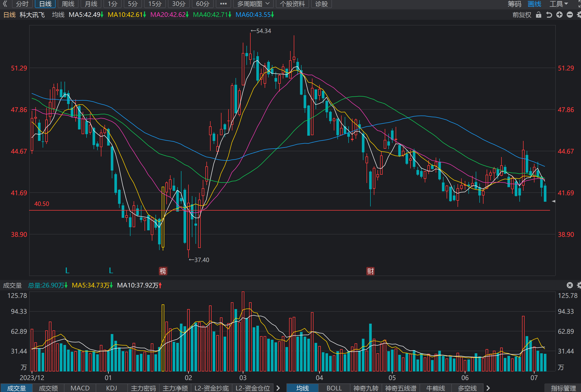Screen dimensions: 581x392
Task: Select the 15分 period tab
Action: [x=155, y=4]
